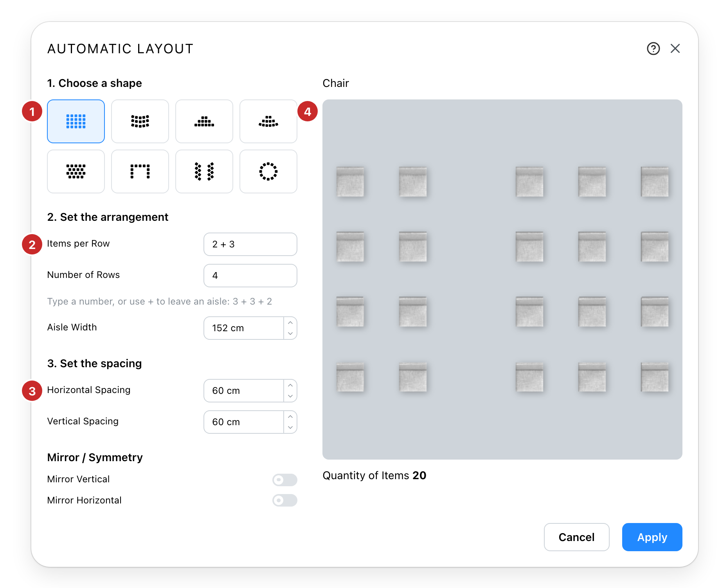This screenshot has width=720, height=588.
Task: Focus the Aisle Width value field
Action: coord(244,328)
